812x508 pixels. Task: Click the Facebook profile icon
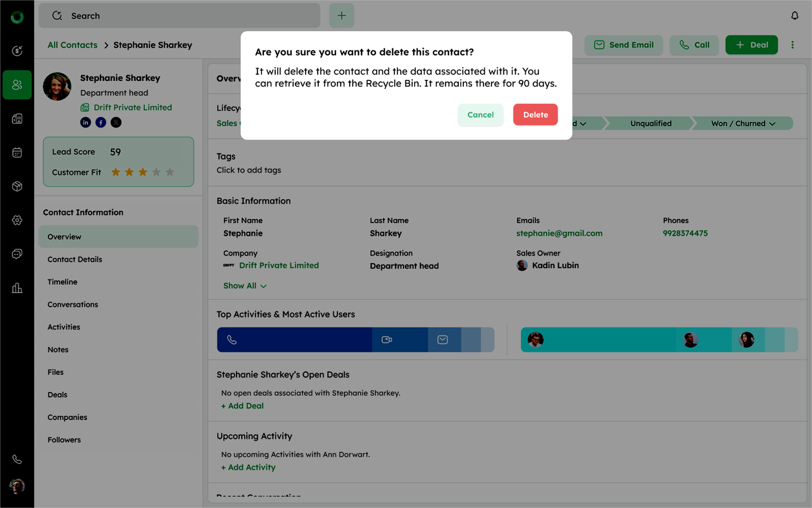click(x=101, y=122)
